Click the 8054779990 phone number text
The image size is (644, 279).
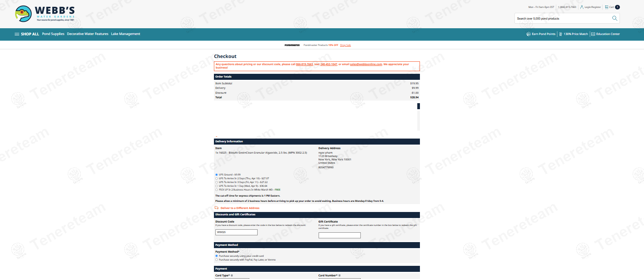[x=326, y=167]
